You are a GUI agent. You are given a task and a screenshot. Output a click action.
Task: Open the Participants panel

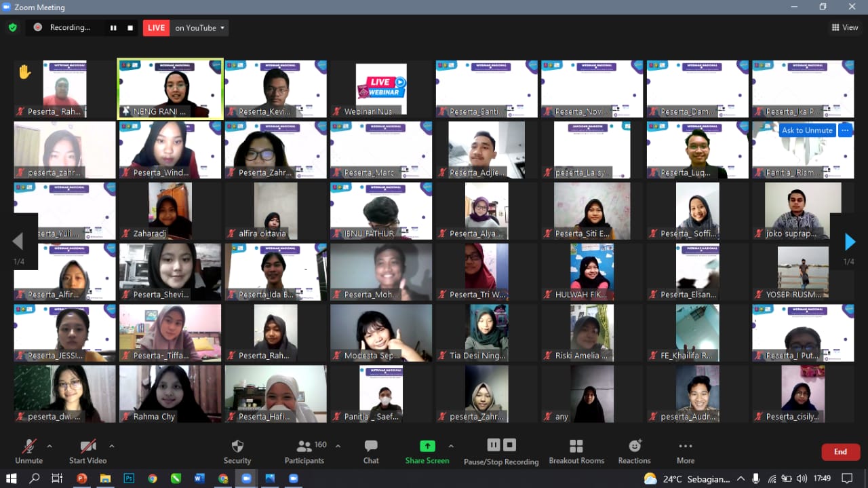click(304, 451)
